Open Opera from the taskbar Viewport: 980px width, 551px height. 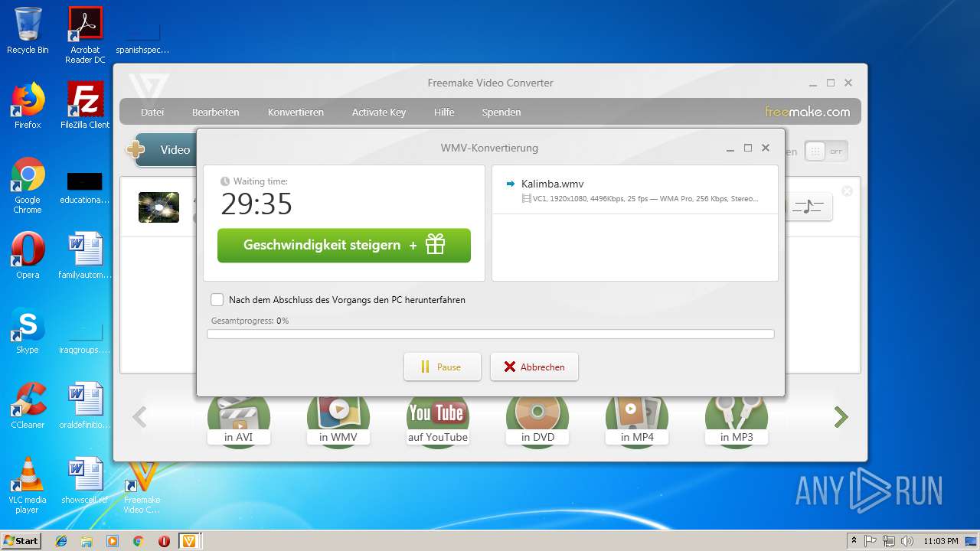(164, 541)
